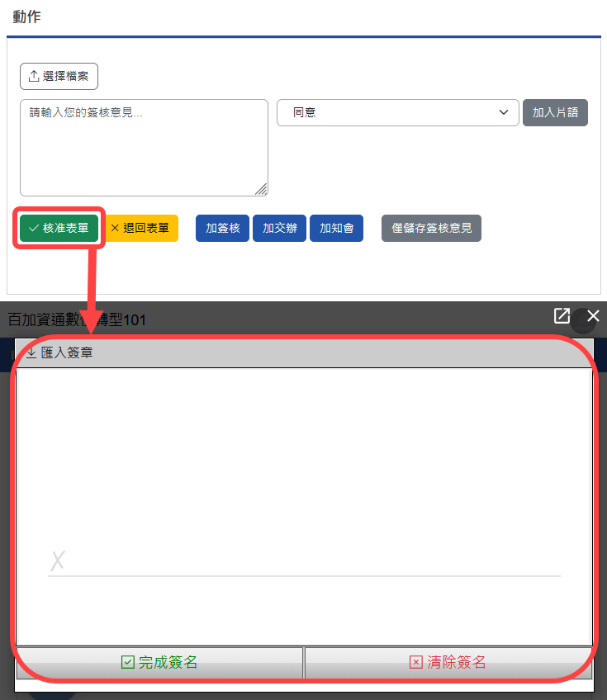Close the signature dialog with X
Screen dimensions: 607x700
(593, 315)
